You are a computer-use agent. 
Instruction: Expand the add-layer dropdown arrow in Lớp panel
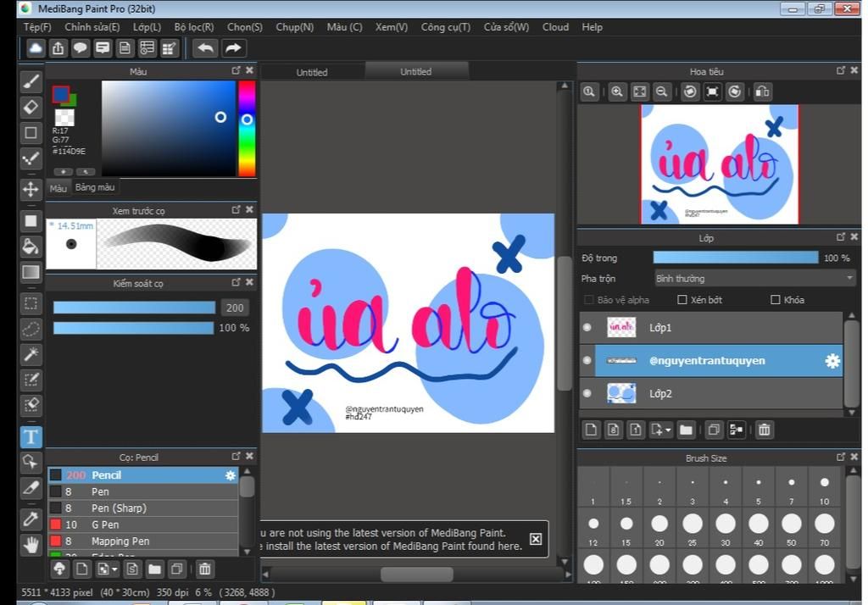click(668, 430)
